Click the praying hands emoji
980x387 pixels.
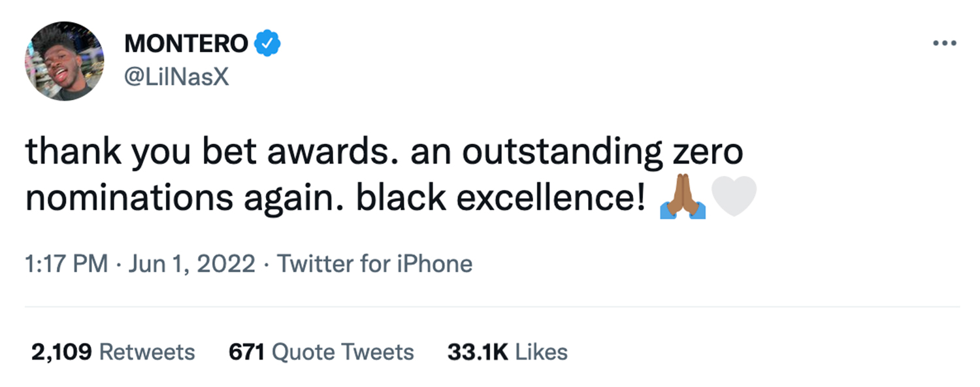pyautogui.click(x=682, y=197)
